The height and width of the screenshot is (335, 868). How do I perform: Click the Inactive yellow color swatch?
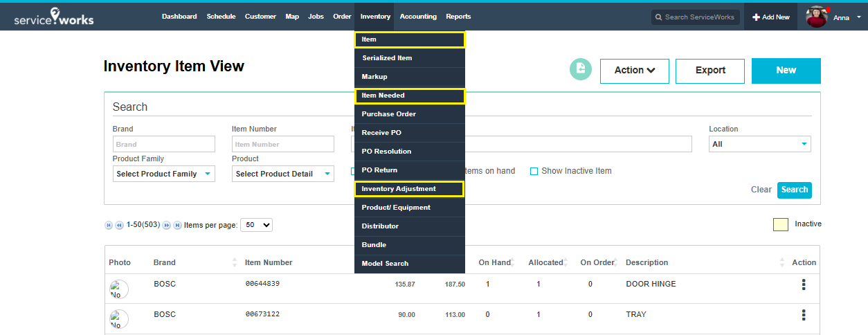click(x=780, y=225)
